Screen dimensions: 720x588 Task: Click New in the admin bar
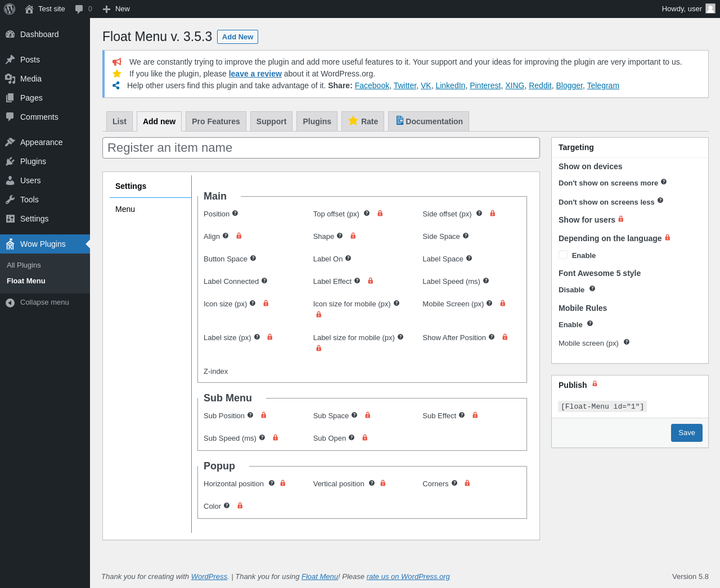[x=116, y=9]
